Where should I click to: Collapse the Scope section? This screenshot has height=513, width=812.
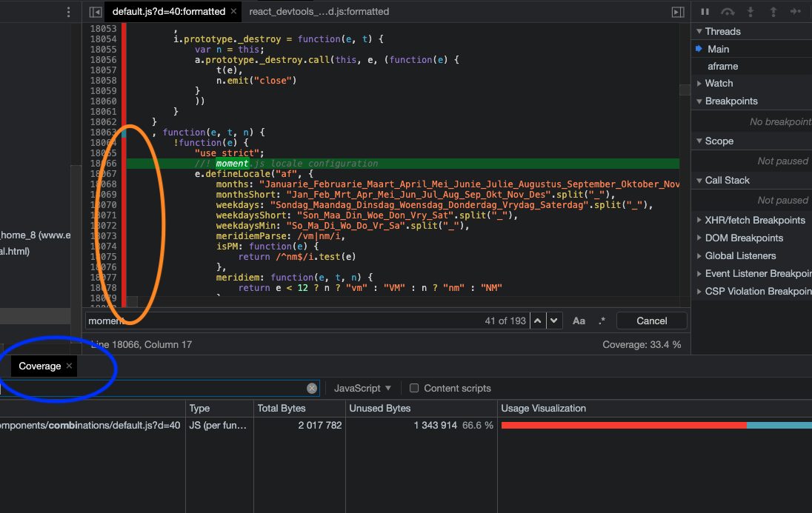[x=699, y=141]
